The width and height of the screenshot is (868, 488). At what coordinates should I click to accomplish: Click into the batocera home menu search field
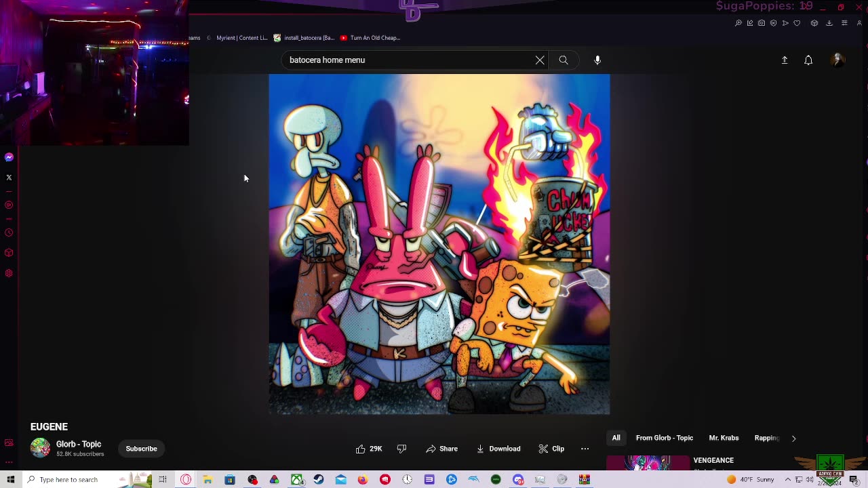pos(410,60)
